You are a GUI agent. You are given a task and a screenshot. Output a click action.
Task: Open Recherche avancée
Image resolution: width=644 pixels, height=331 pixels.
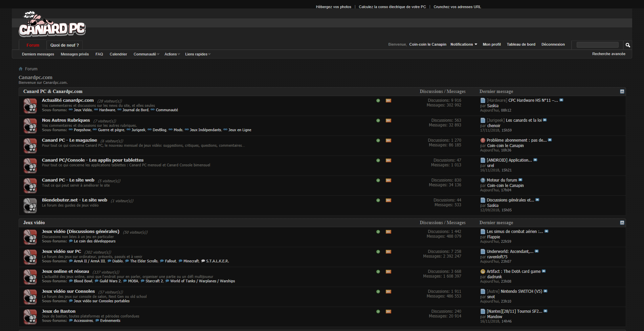609,54
